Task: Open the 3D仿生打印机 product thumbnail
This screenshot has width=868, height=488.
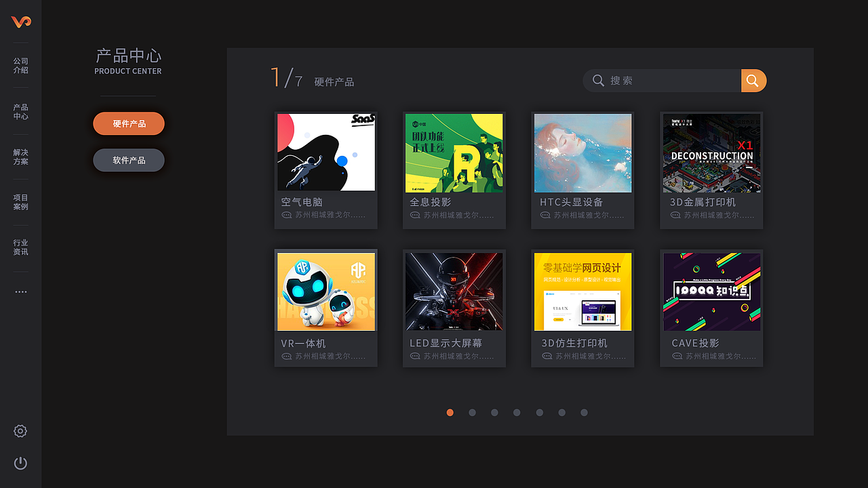Action: click(x=583, y=292)
